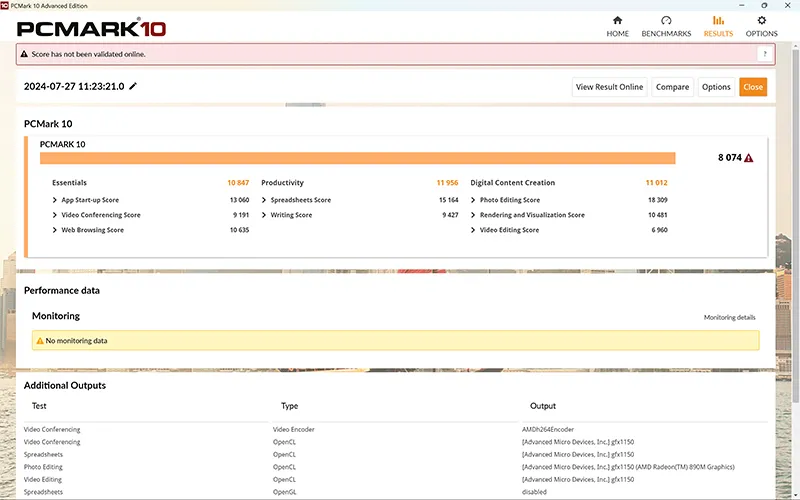Click the 'disabled' output value
The height and width of the screenshot is (500, 800).
(x=534, y=492)
